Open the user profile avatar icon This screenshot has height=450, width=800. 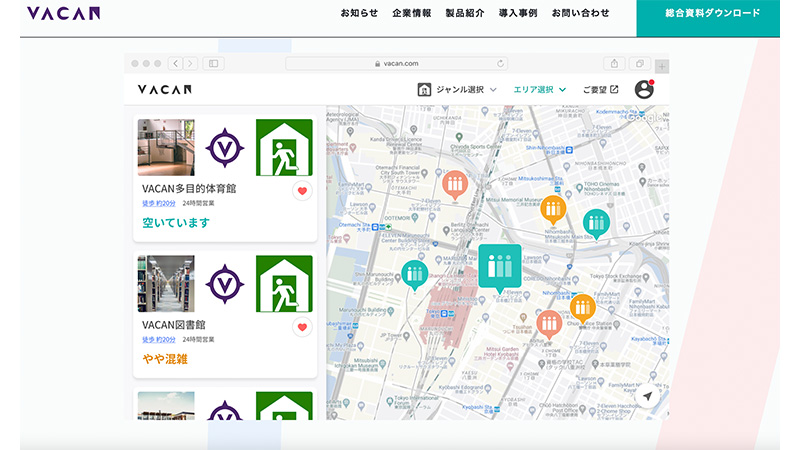click(644, 89)
